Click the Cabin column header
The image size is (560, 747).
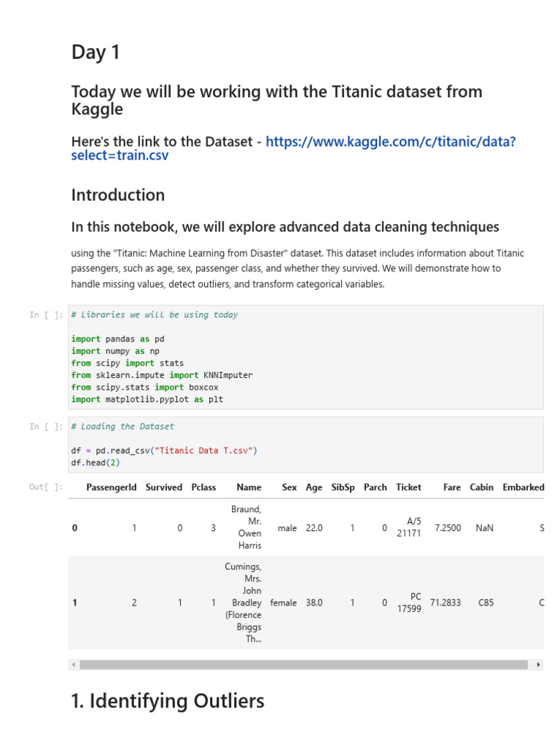click(x=481, y=487)
